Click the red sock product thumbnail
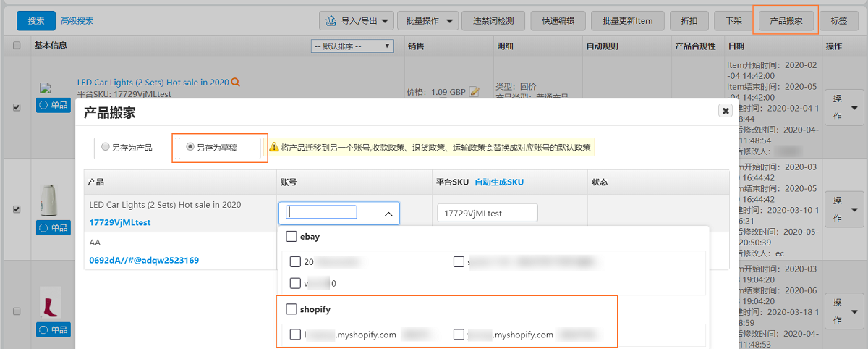This screenshot has height=349, width=868. point(50,303)
